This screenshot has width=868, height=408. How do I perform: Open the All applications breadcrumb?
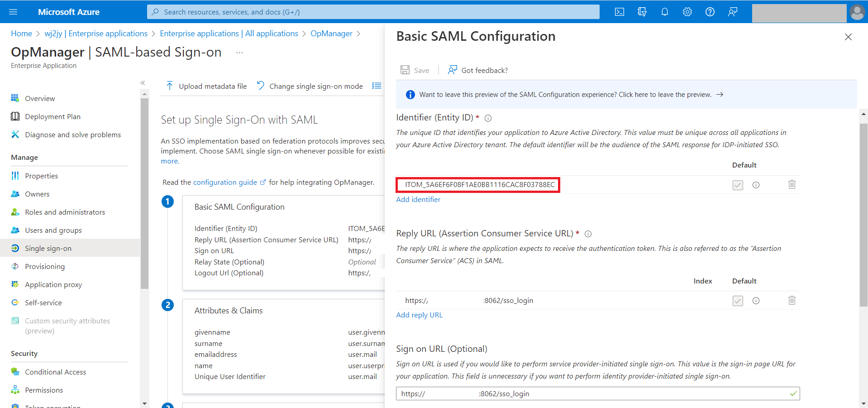pos(229,34)
